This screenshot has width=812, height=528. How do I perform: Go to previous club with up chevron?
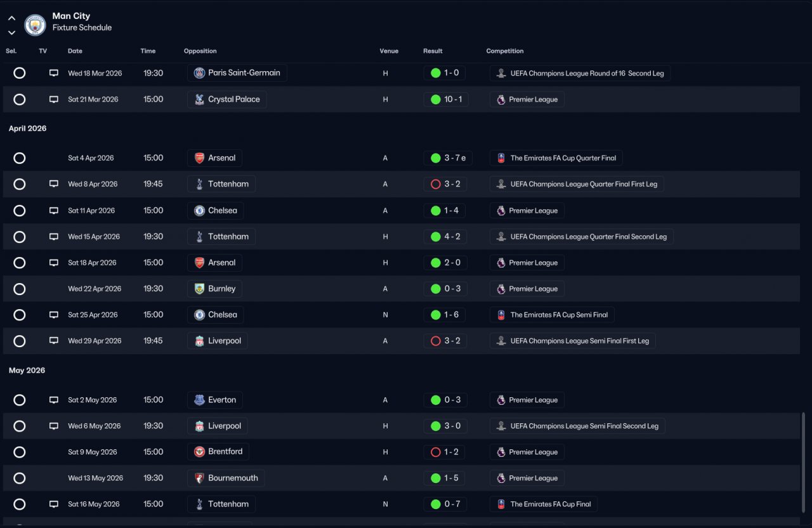click(11, 18)
